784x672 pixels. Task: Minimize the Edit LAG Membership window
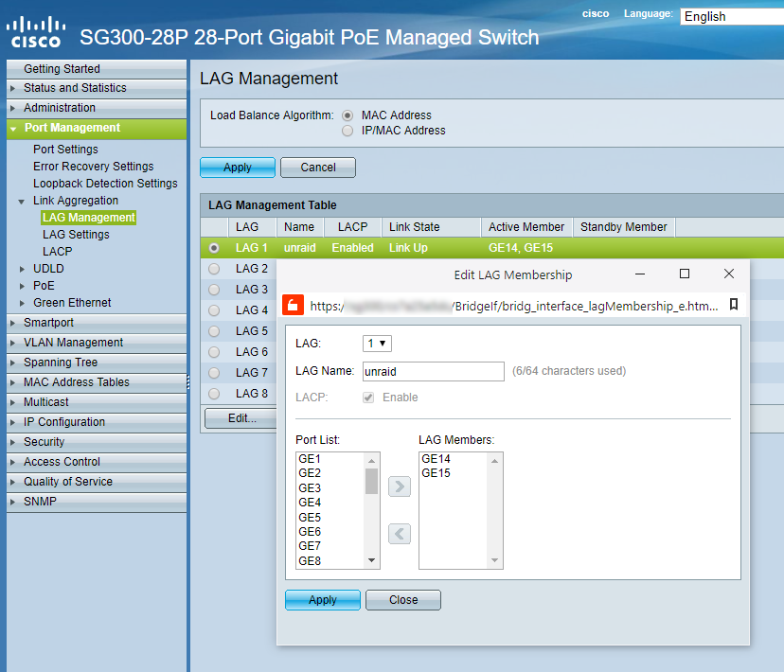[640, 274]
